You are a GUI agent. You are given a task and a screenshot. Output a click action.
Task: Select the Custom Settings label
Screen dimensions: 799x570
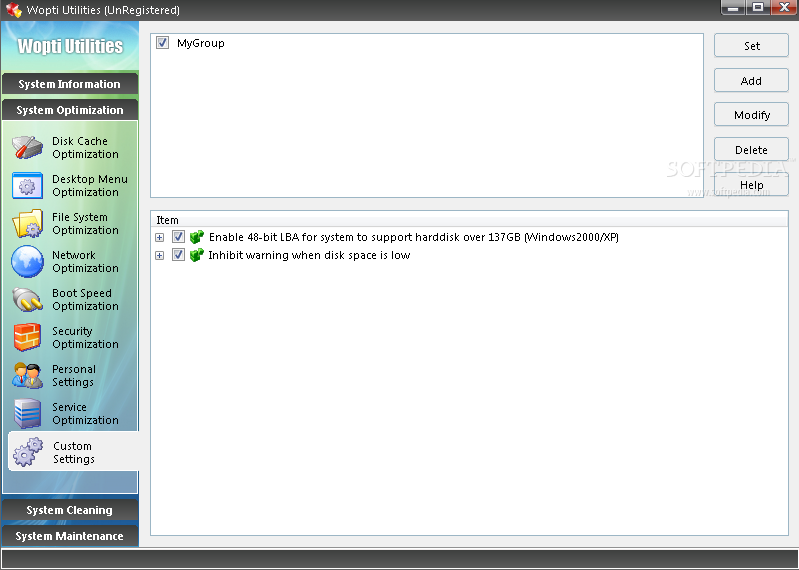[x=73, y=452]
